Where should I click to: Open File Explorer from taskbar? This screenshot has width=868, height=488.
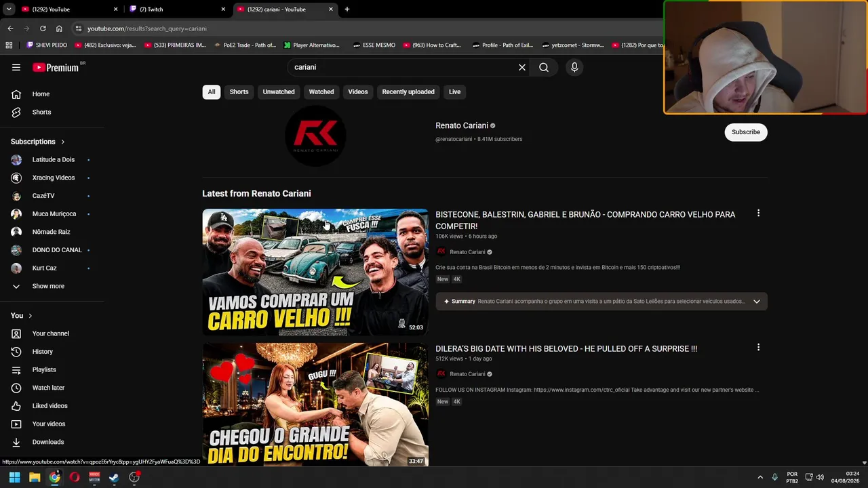pyautogui.click(x=35, y=477)
